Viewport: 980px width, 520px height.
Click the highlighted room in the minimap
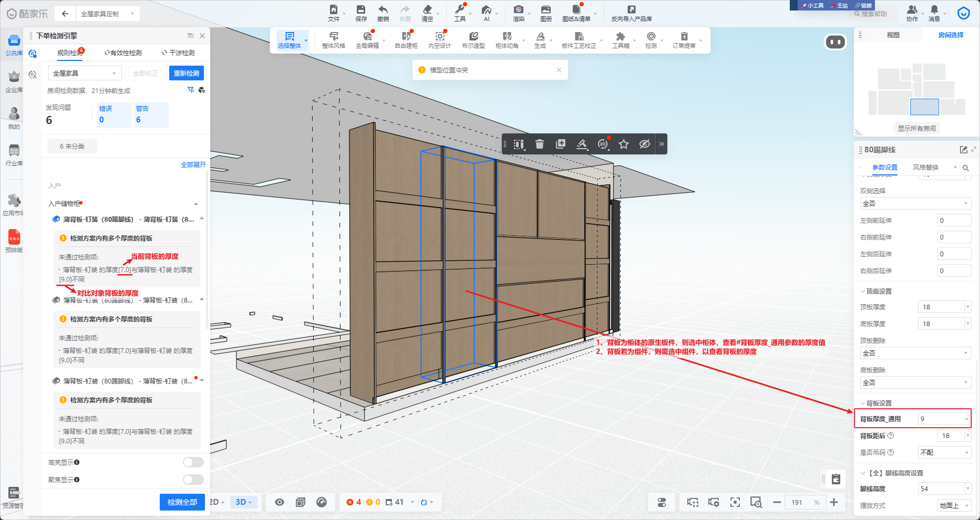pos(924,107)
